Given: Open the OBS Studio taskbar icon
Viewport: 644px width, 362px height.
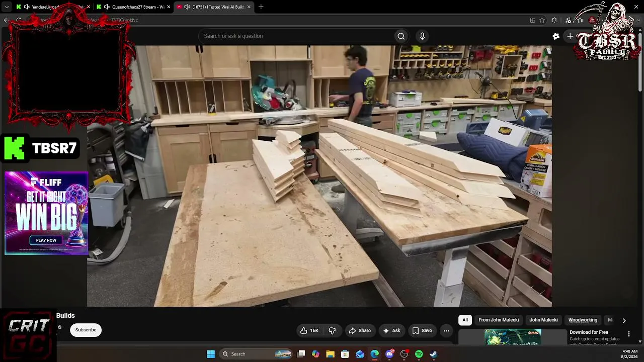Looking at the screenshot, I should click(404, 354).
